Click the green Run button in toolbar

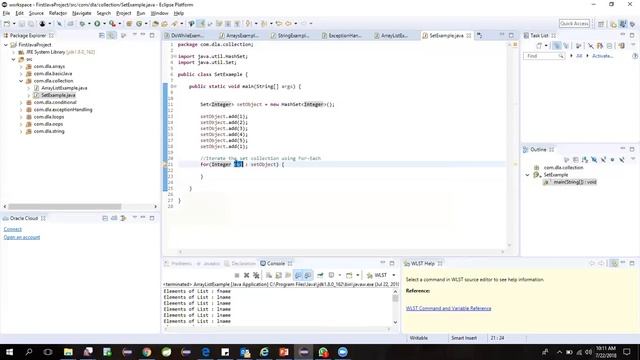pos(97,24)
